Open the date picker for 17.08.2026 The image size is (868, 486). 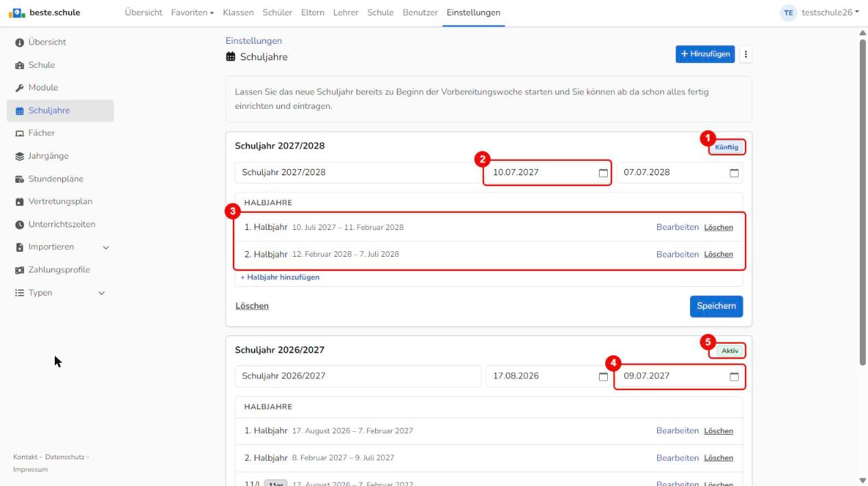point(603,376)
